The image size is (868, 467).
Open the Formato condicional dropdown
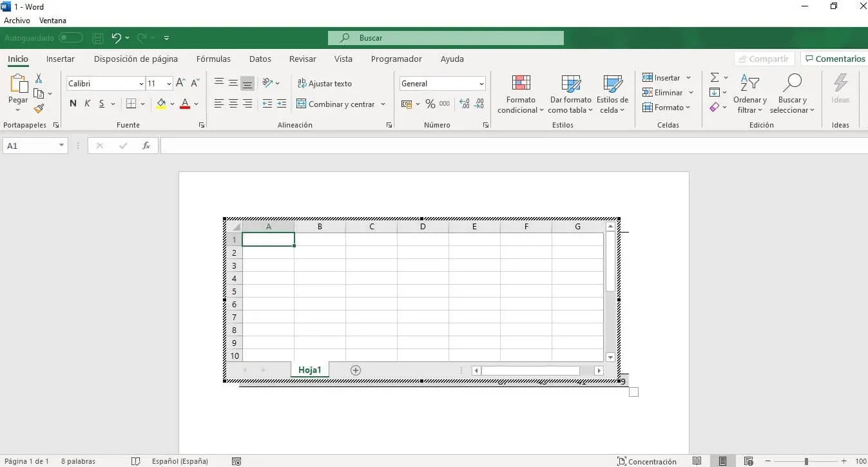[x=521, y=94]
